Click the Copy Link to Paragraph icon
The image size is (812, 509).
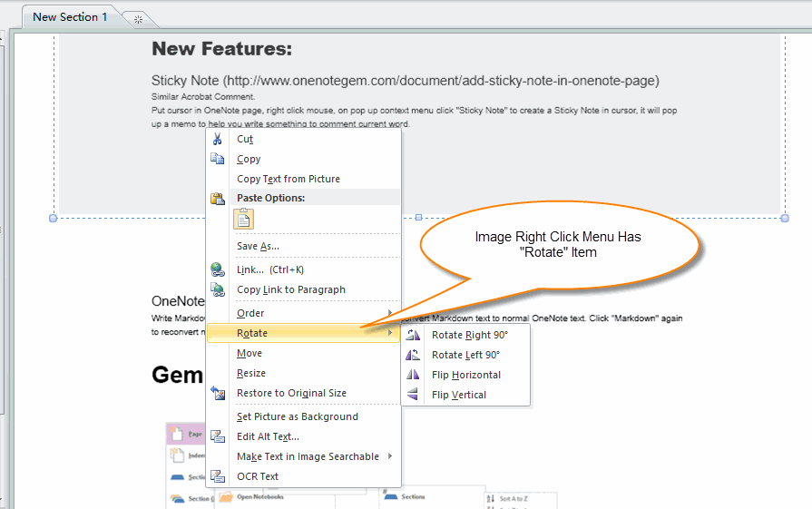[218, 289]
